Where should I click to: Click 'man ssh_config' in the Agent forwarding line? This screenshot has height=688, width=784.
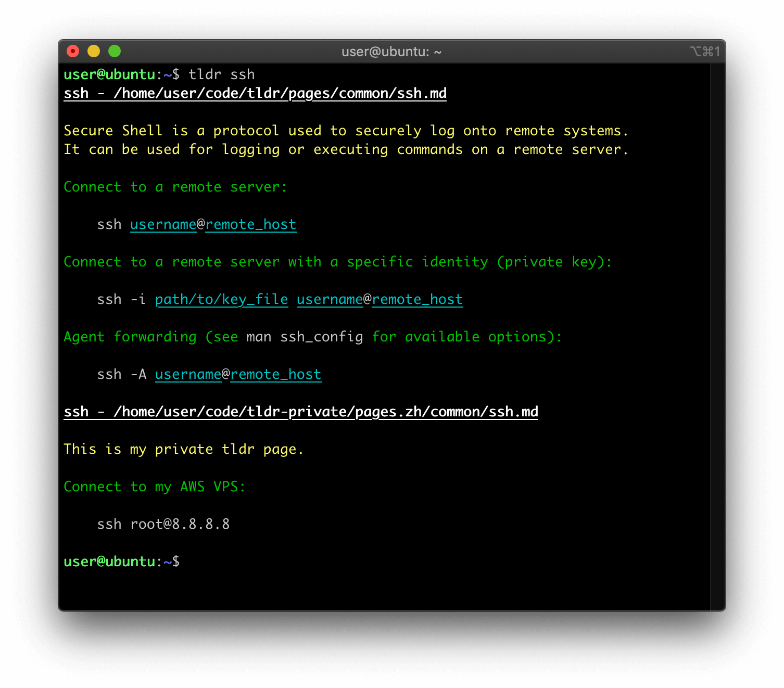305,337
